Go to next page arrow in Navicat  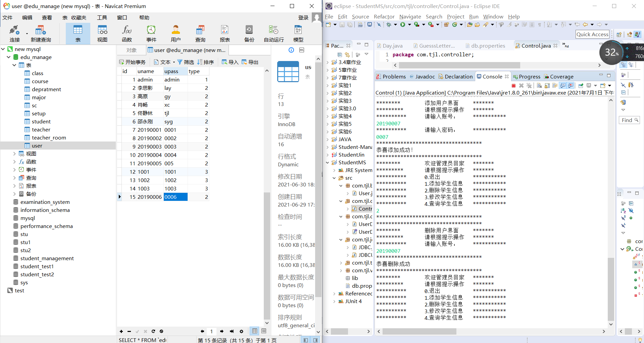tap(222, 331)
